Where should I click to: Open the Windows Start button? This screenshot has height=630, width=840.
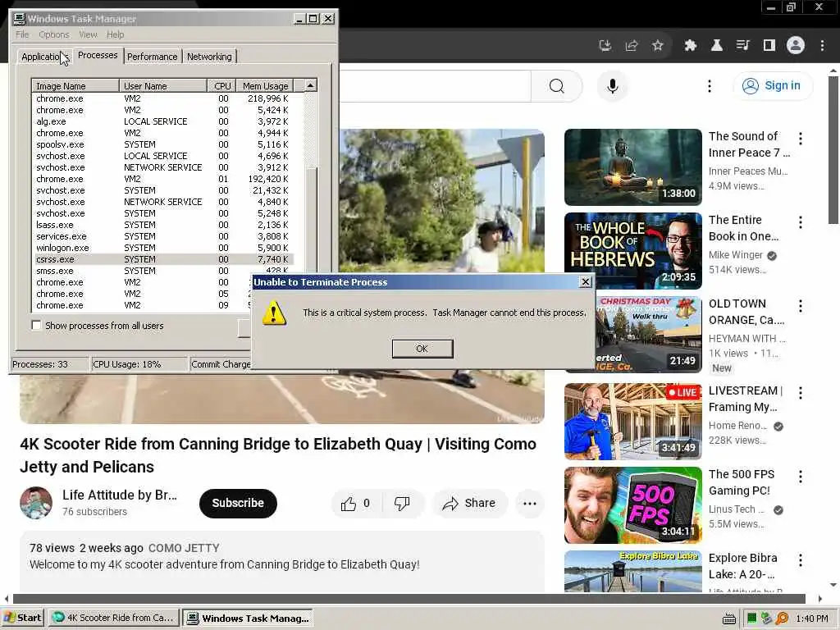(22, 618)
